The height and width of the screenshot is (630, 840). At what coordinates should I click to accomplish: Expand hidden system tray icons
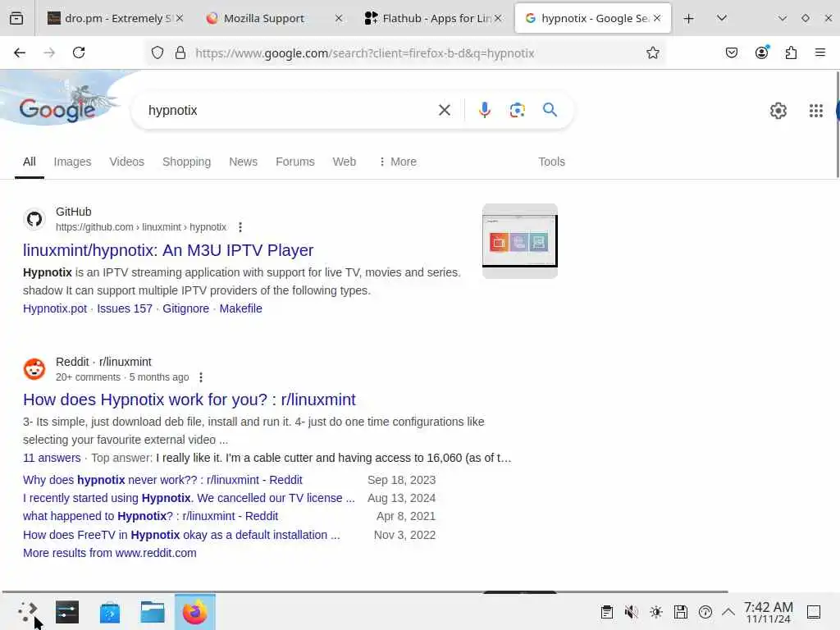pyautogui.click(x=728, y=611)
